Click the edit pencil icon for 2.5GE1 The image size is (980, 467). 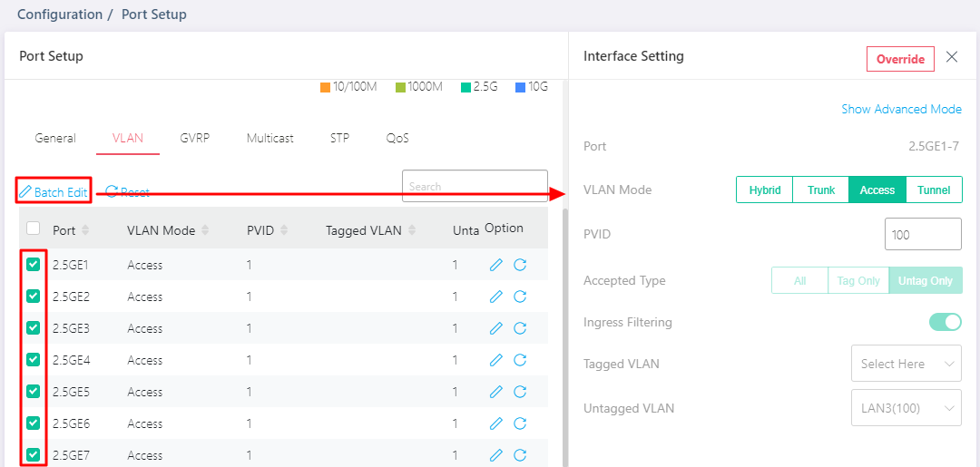(495, 265)
